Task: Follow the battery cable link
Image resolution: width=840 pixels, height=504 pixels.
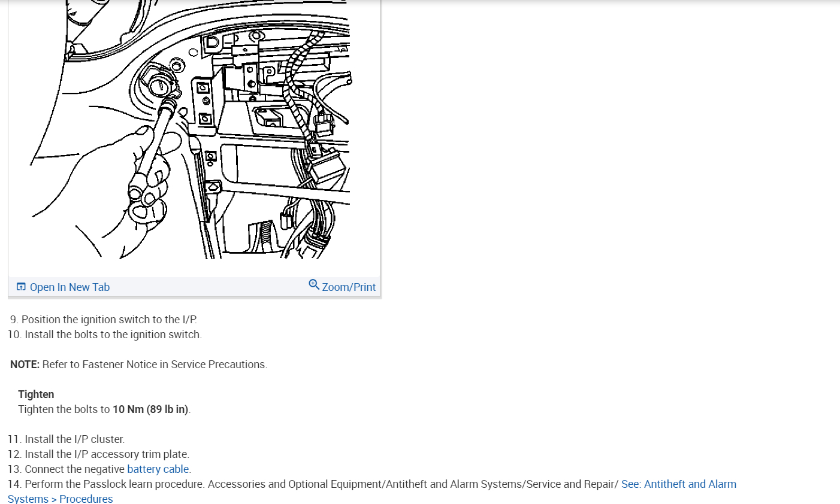Action: (x=158, y=469)
